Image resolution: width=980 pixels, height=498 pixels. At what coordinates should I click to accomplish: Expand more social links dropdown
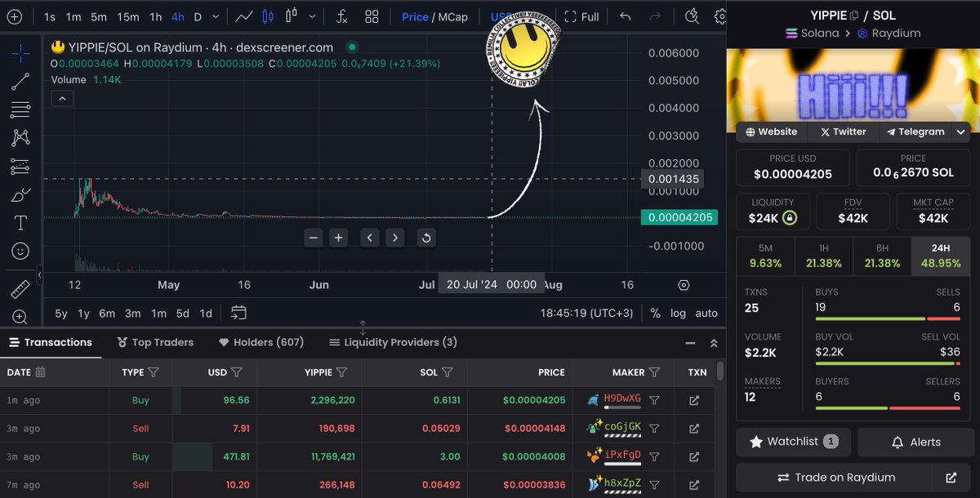[x=961, y=131]
